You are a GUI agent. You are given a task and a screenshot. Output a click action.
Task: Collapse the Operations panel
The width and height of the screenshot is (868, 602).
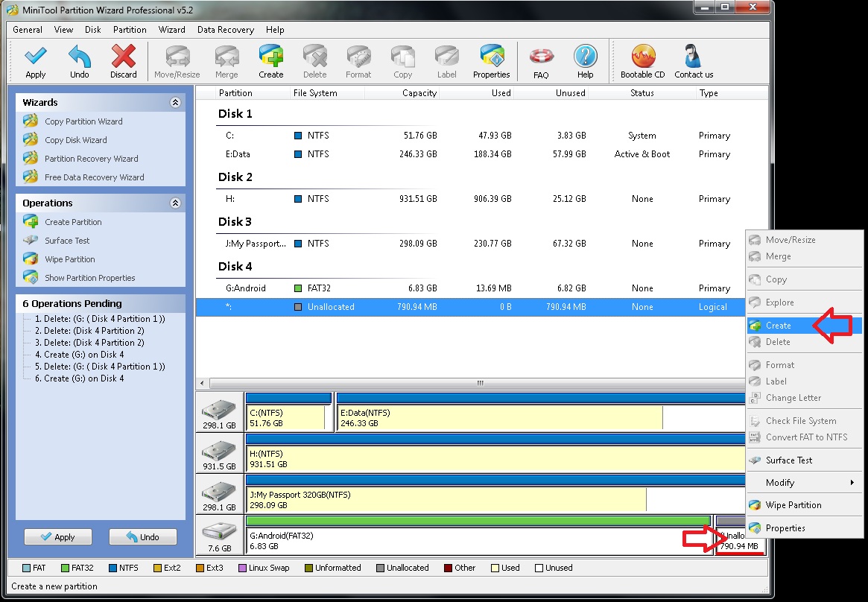(175, 203)
